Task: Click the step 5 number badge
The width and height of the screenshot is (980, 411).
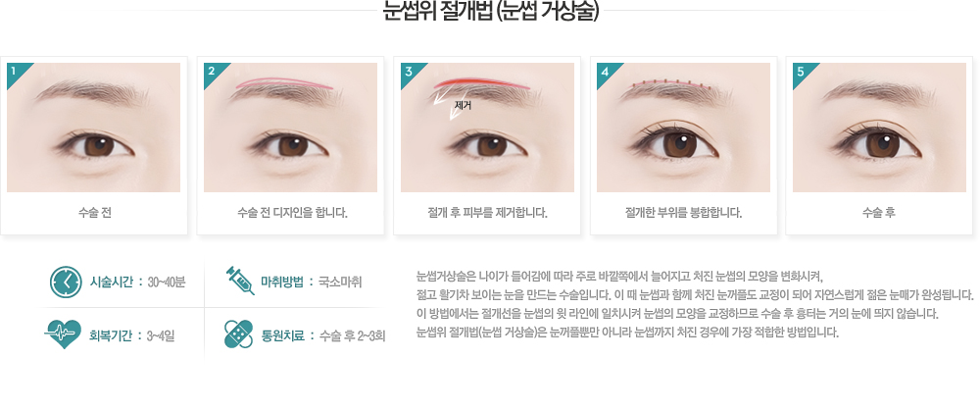Action: [800, 70]
